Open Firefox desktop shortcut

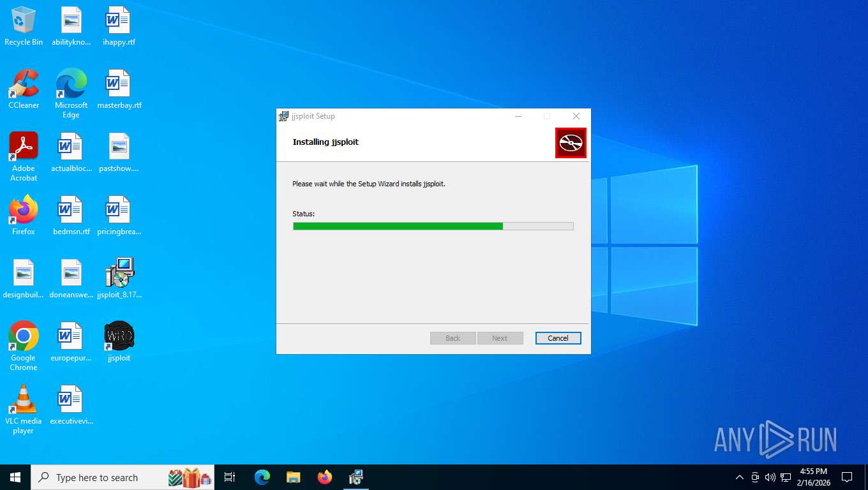pyautogui.click(x=24, y=216)
